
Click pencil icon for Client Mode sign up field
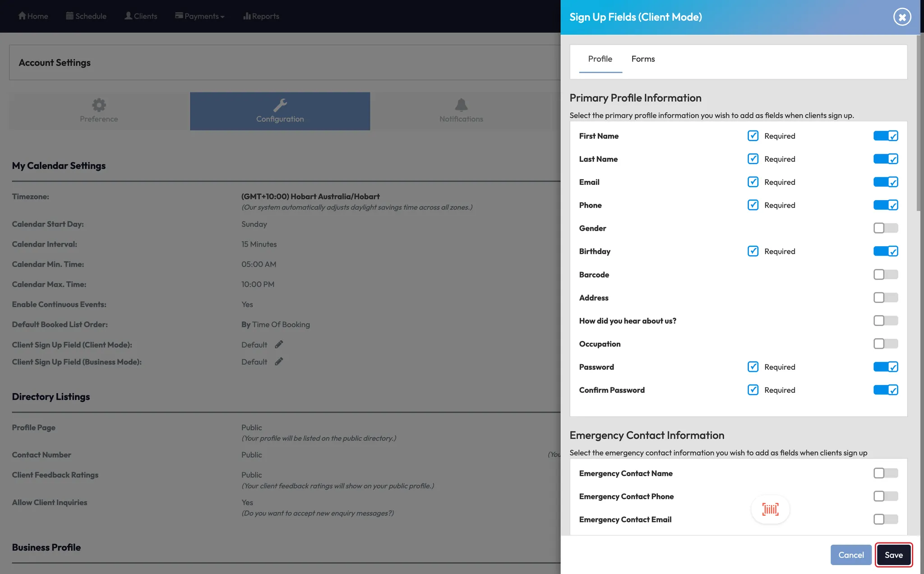click(279, 344)
